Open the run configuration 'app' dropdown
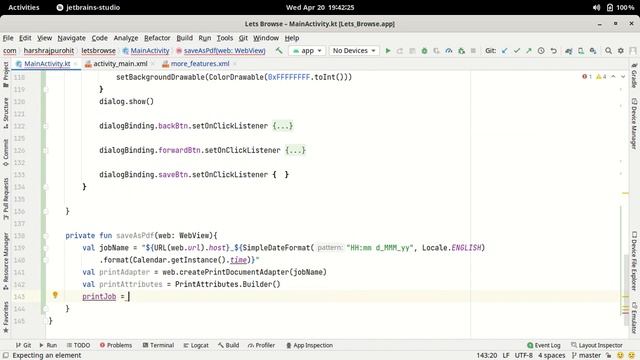Viewport: 640px width, 360px height. point(307,51)
